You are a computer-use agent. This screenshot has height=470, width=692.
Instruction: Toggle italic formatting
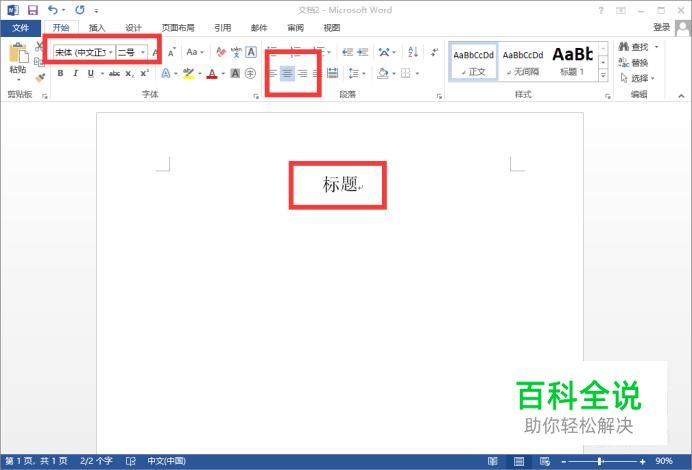tap(75, 73)
